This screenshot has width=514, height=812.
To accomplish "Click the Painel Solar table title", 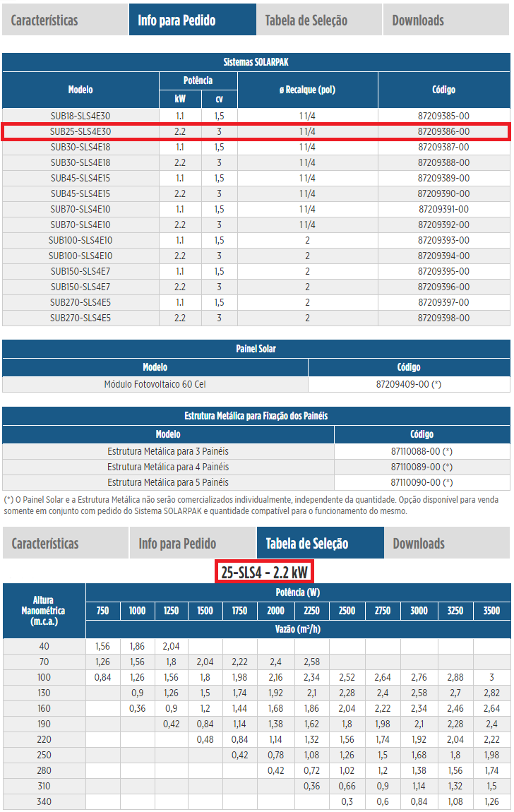I will pos(256,349).
